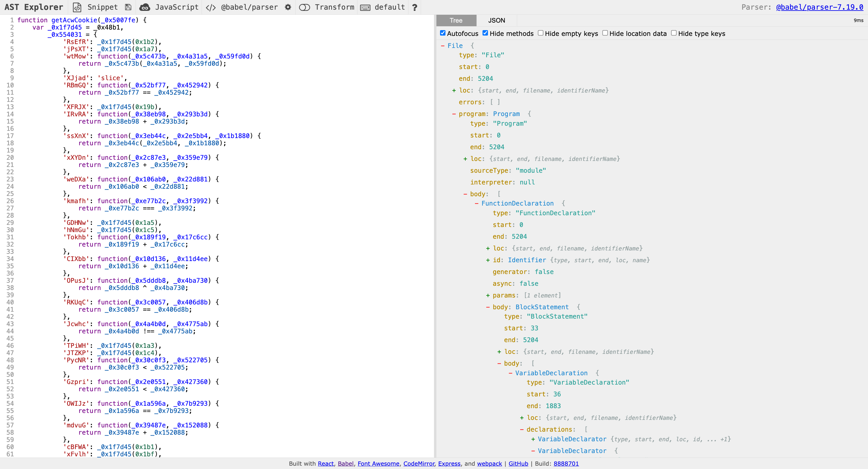Enable Hide empty keys checkbox
868x469 pixels.
(x=541, y=33)
